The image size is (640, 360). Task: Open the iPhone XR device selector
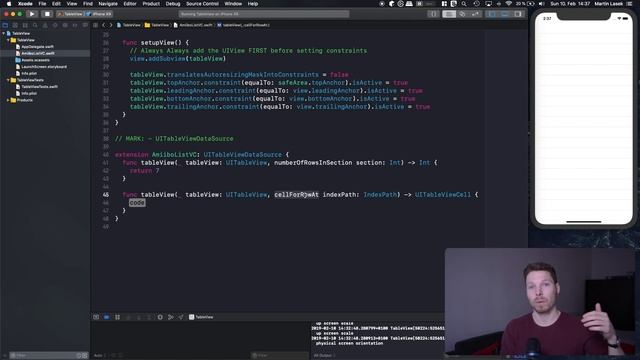click(99, 14)
